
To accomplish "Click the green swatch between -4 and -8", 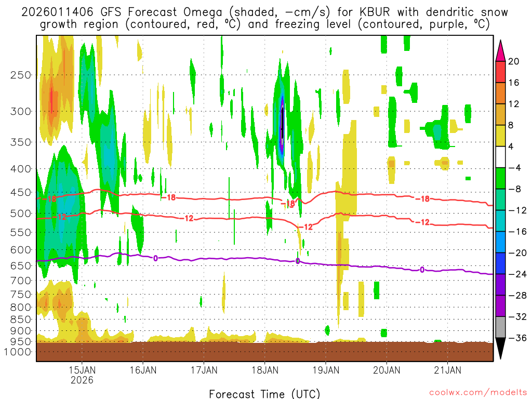I will [500, 178].
